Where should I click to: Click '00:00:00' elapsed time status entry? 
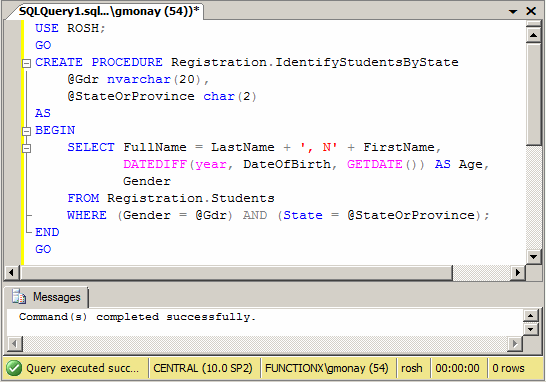(x=457, y=368)
